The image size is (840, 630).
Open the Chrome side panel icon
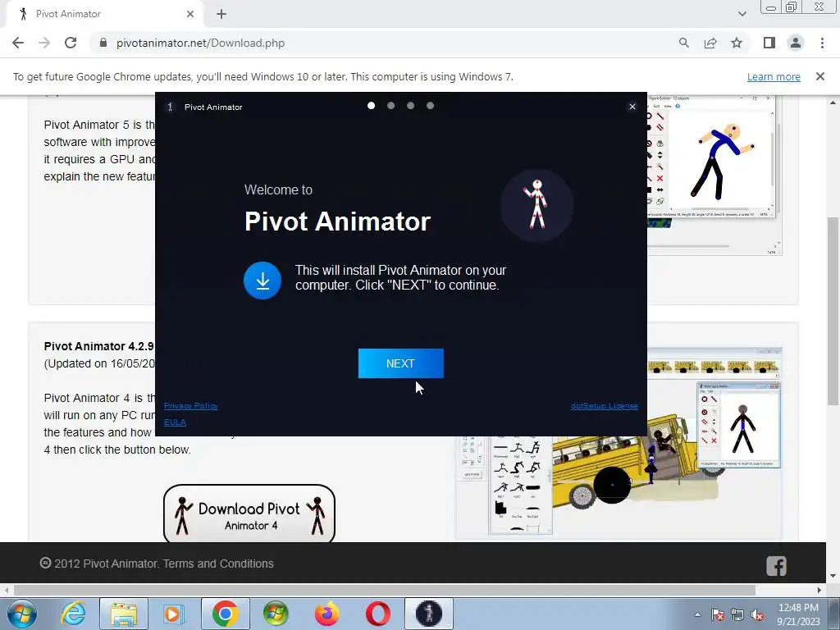[769, 43]
